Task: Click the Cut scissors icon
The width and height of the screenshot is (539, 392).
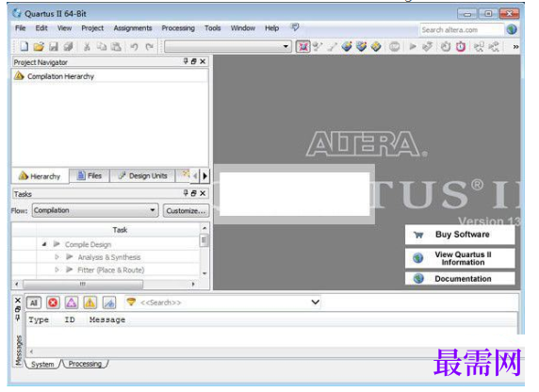Action: click(x=87, y=46)
